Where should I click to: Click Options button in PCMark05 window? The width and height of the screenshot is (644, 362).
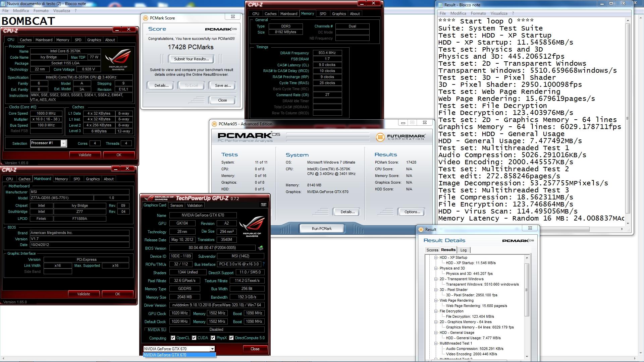pyautogui.click(x=412, y=212)
